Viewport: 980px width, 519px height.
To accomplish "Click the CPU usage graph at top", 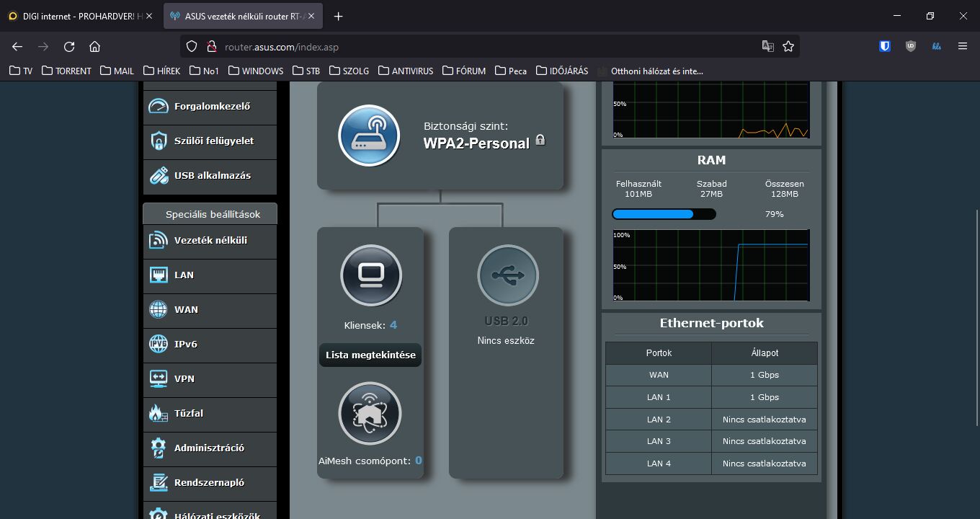I will 711,110.
